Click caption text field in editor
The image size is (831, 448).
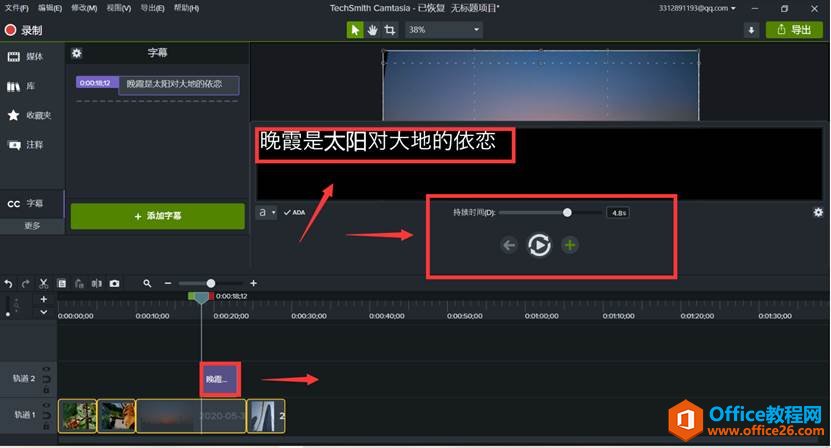click(538, 163)
